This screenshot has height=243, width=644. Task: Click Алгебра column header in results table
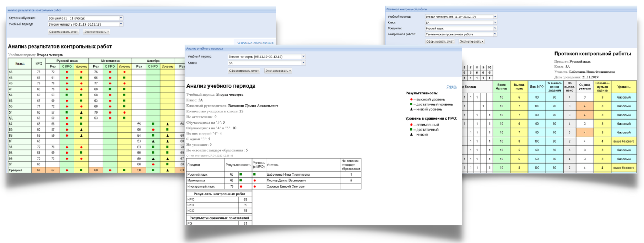[x=153, y=61]
